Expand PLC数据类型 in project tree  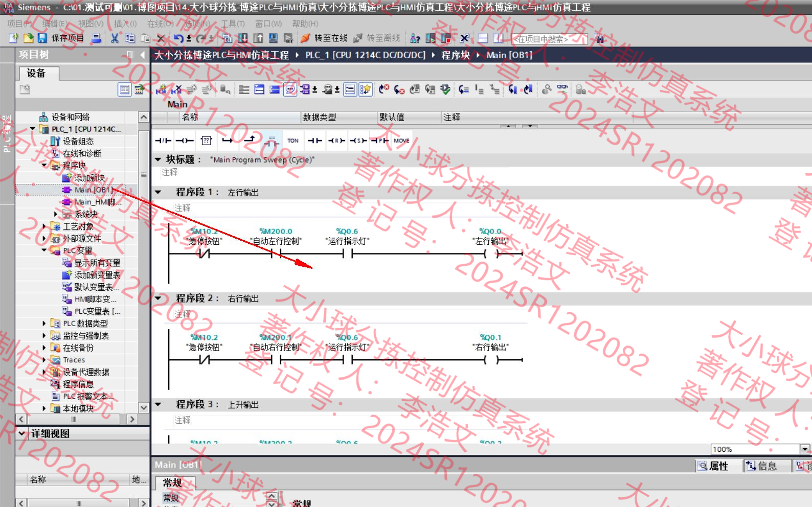coord(44,323)
